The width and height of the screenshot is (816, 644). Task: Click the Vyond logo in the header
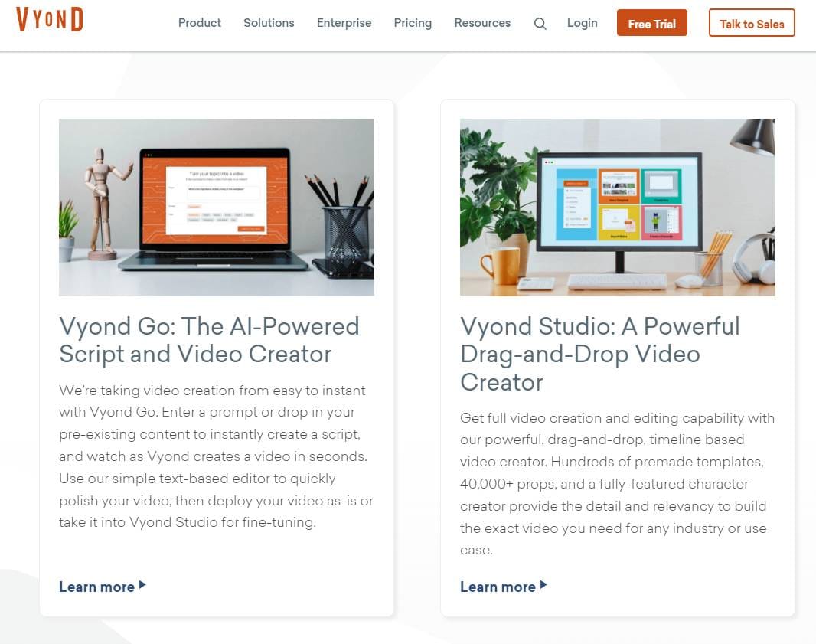pyautogui.click(x=49, y=19)
